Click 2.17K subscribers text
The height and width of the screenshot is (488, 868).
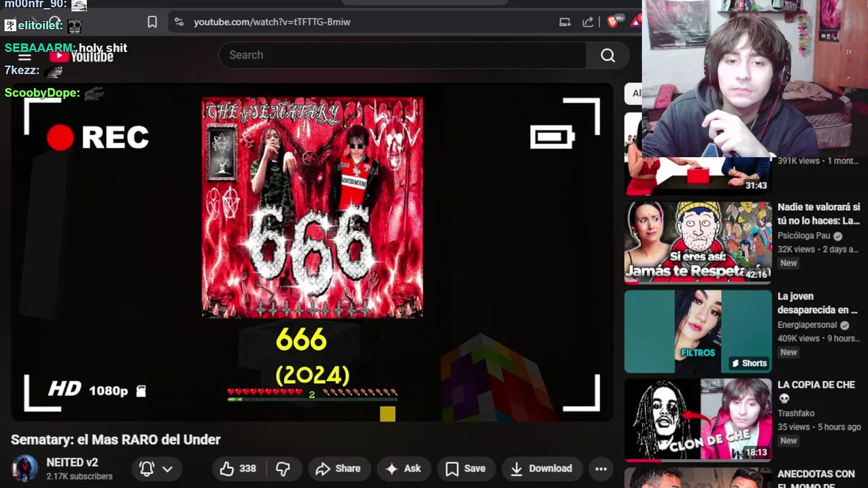79,476
